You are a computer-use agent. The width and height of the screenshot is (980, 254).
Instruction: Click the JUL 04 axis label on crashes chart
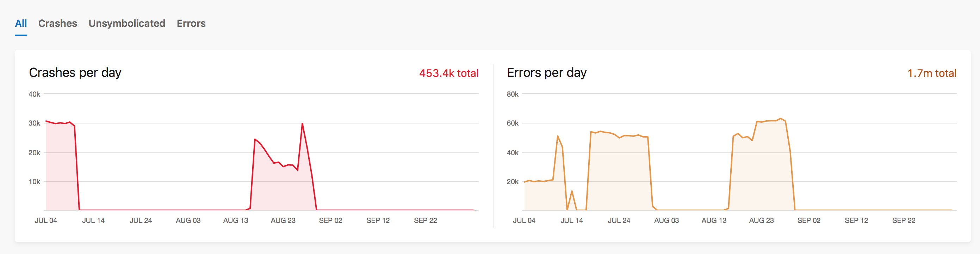tap(46, 220)
